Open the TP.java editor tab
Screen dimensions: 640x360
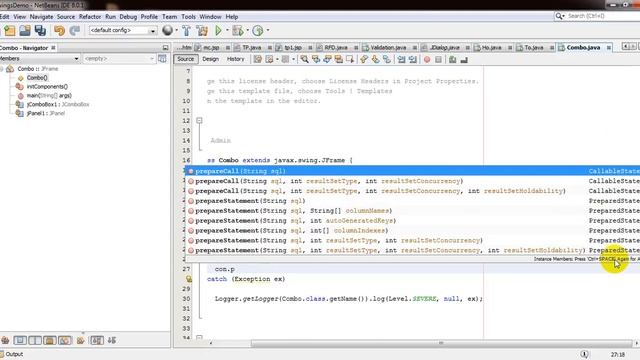tap(251, 48)
